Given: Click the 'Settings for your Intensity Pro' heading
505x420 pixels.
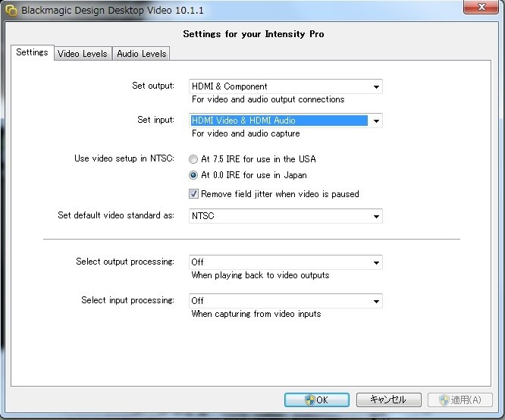Looking at the screenshot, I should pyautogui.click(x=253, y=34).
